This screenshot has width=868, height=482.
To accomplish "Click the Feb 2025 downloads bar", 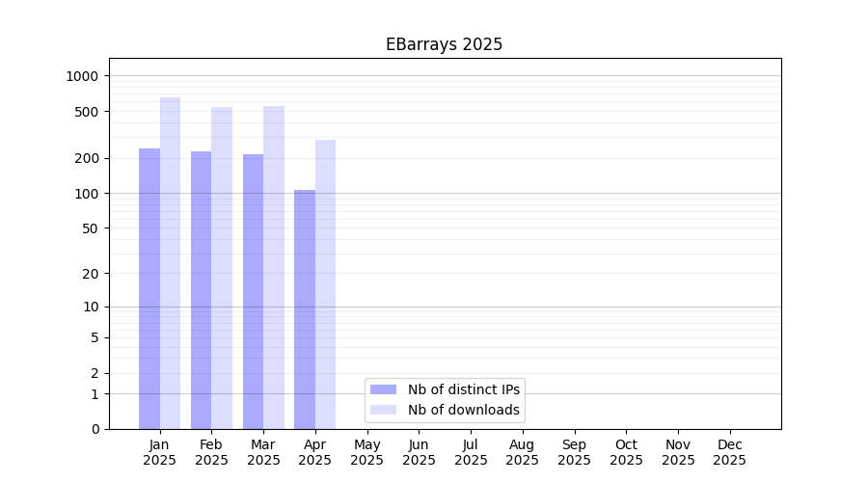I will [222, 268].
